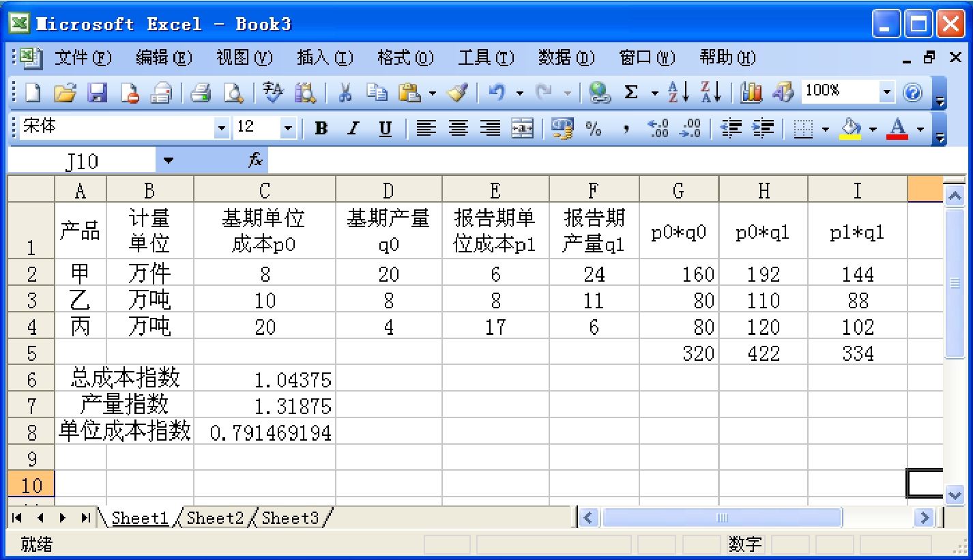Image resolution: width=973 pixels, height=560 pixels.
Task: Toggle align left
Action: point(426,128)
